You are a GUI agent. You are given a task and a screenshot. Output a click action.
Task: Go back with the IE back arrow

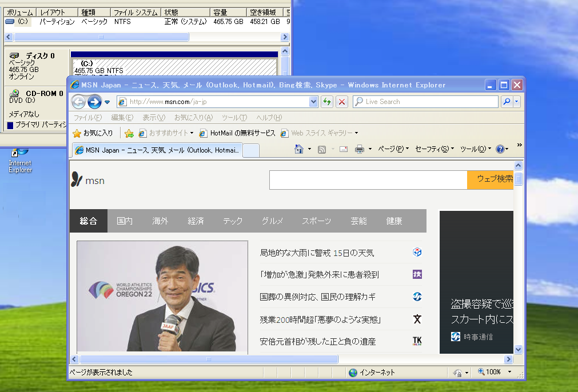click(78, 102)
